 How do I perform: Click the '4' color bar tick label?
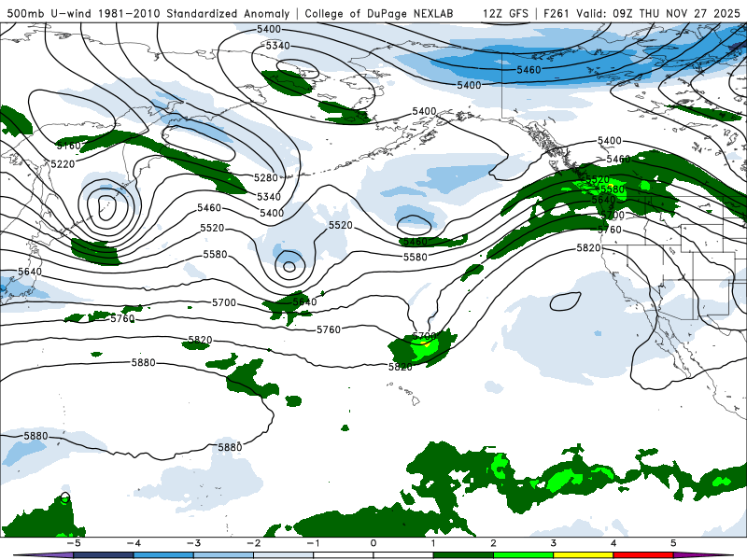tap(613, 543)
